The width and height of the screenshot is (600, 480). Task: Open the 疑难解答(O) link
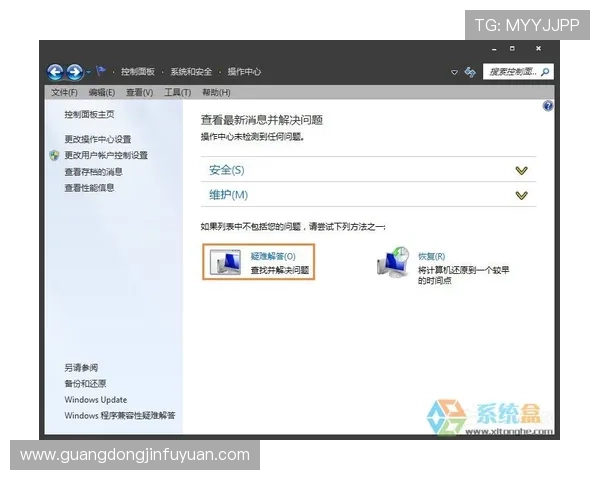click(x=273, y=256)
